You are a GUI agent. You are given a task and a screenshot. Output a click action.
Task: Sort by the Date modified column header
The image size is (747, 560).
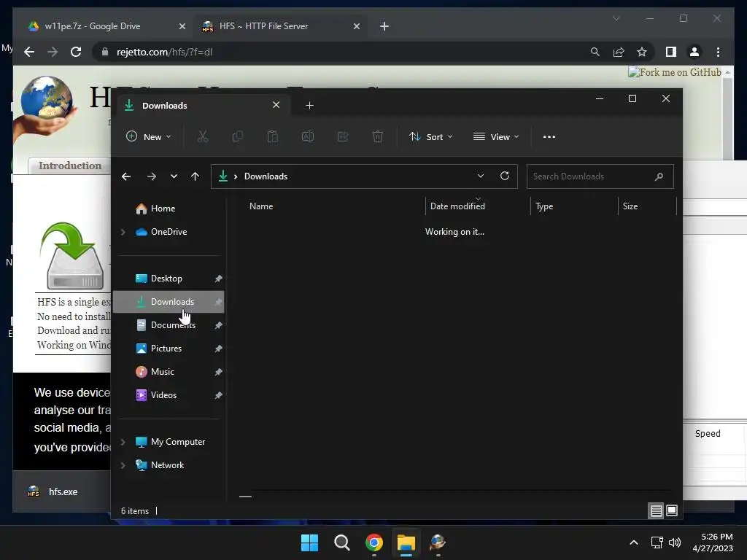[x=478, y=206]
